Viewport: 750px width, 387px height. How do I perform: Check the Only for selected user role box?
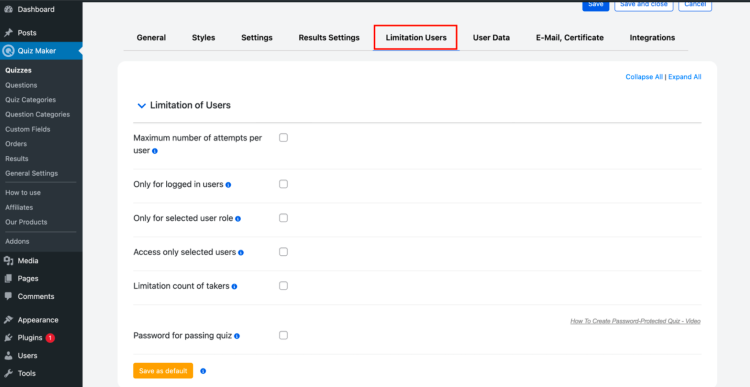[283, 218]
